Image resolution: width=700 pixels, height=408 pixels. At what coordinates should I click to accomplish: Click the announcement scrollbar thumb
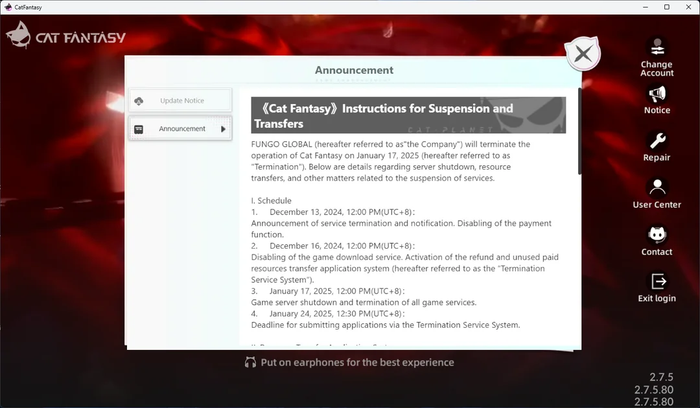click(x=579, y=131)
